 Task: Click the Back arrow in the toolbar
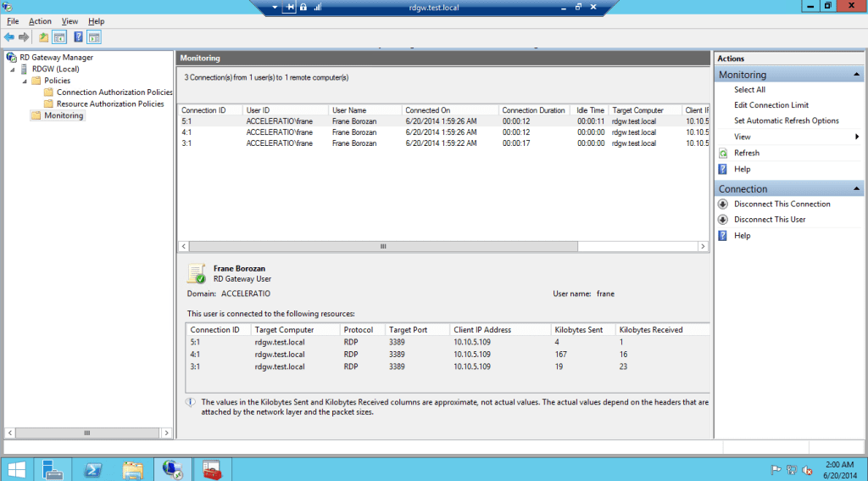coord(8,37)
